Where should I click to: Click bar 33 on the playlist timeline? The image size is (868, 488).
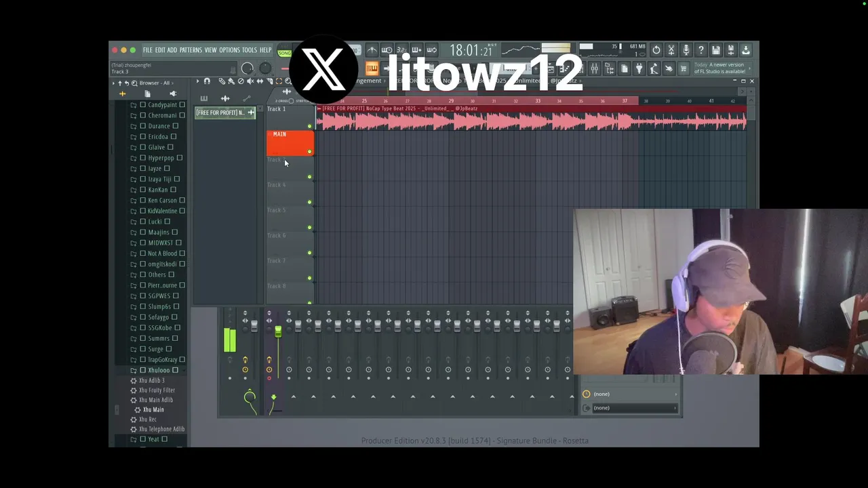538,101
